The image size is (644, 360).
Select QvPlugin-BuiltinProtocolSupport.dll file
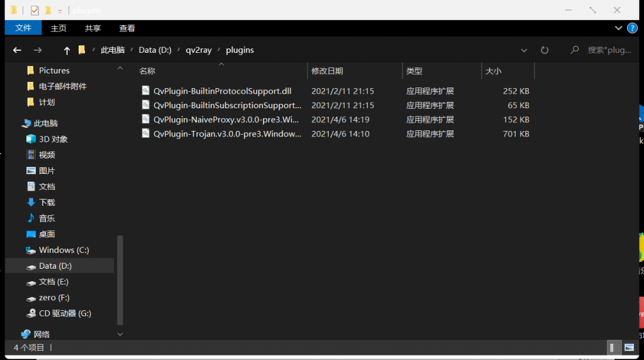222,91
